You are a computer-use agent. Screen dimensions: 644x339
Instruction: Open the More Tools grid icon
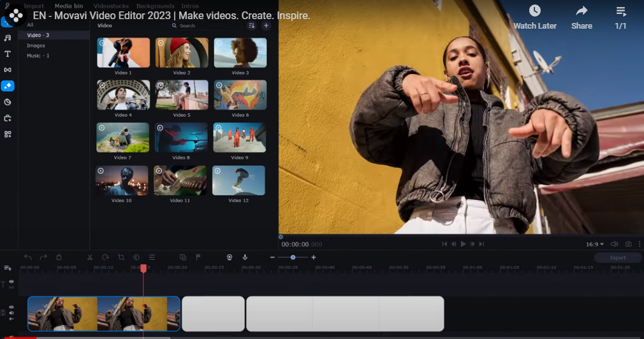pos(8,134)
